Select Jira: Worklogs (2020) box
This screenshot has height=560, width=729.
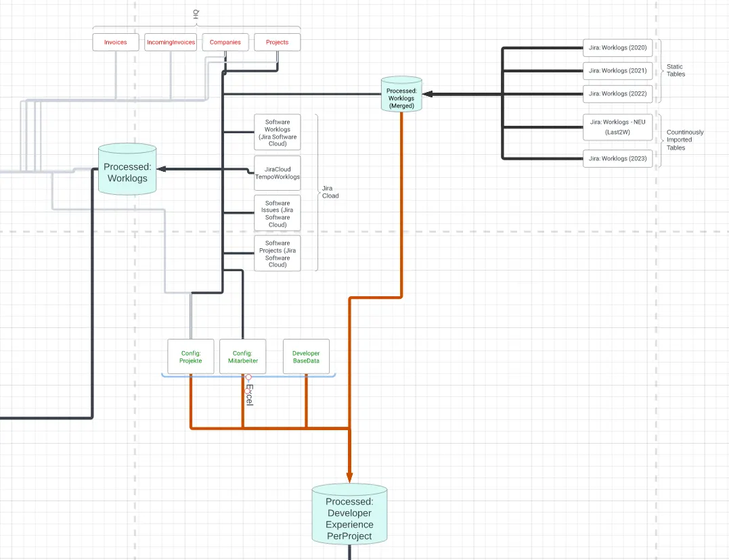click(617, 48)
